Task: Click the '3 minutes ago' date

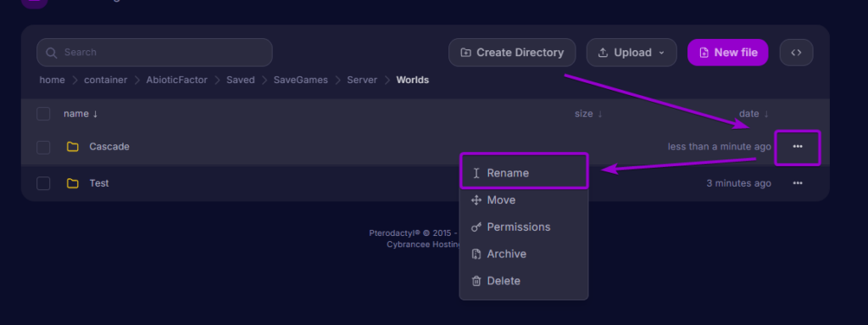Action: pyautogui.click(x=738, y=183)
